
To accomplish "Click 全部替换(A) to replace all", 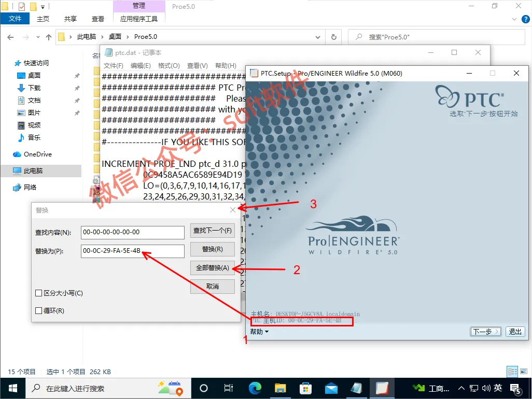I will [x=213, y=268].
